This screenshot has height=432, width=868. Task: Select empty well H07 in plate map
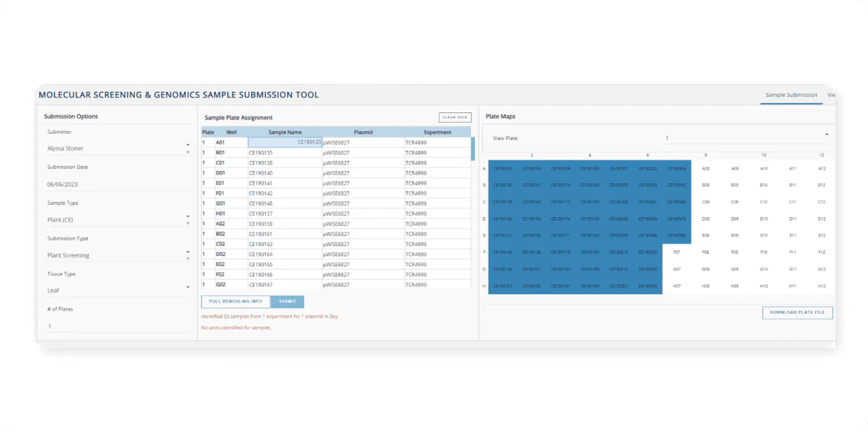coord(677,286)
